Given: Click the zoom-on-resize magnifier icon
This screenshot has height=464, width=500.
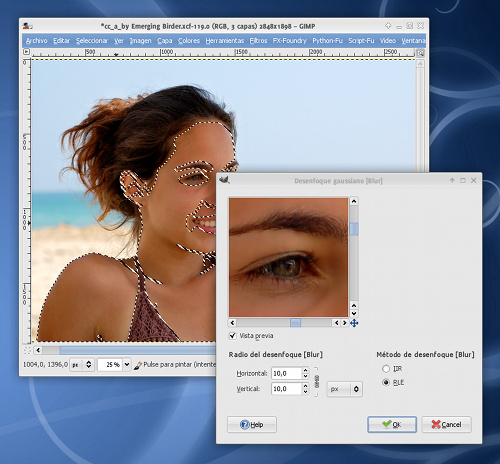Looking at the screenshot, I should 421,53.
